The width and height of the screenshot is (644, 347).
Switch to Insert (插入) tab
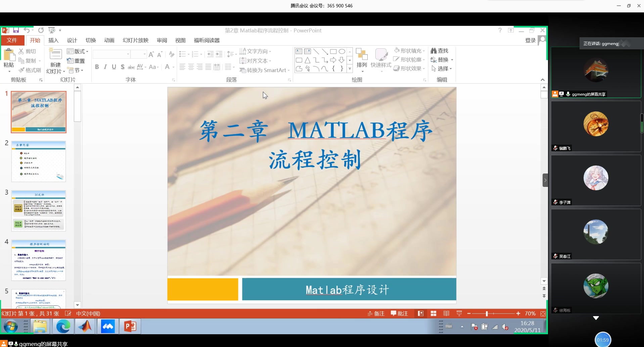pos(53,40)
